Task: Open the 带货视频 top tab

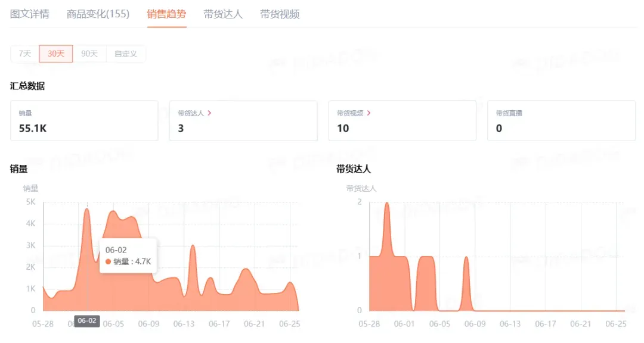Action: (x=280, y=14)
